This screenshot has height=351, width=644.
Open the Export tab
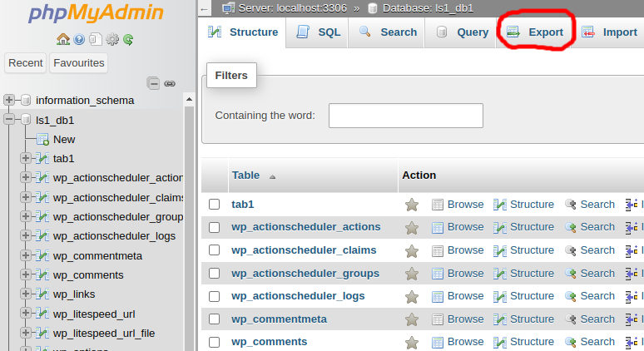pyautogui.click(x=536, y=32)
